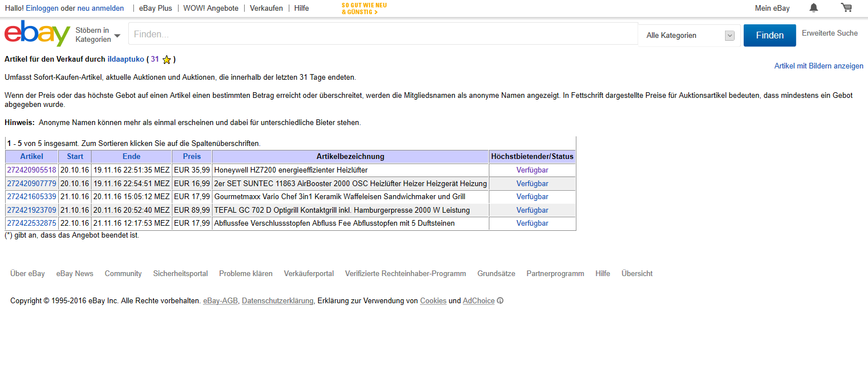Open Hilfe in top bar
Screen dimensions: 868x370
(x=302, y=8)
